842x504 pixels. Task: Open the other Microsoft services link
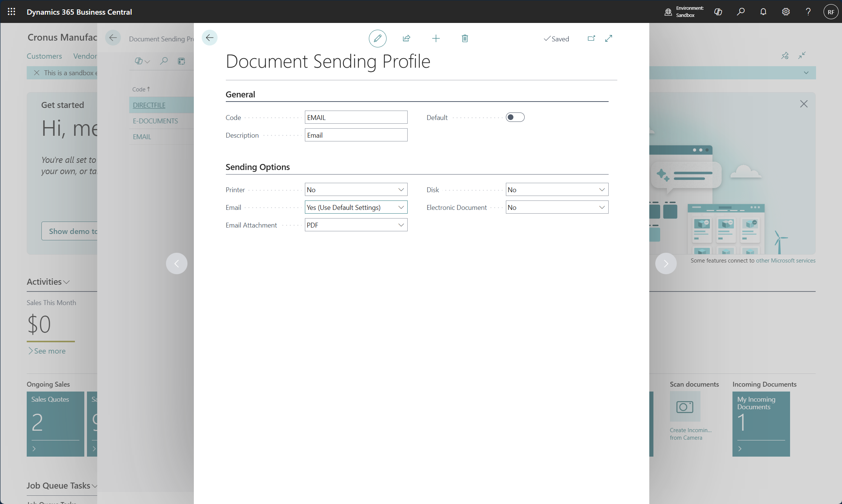click(786, 260)
